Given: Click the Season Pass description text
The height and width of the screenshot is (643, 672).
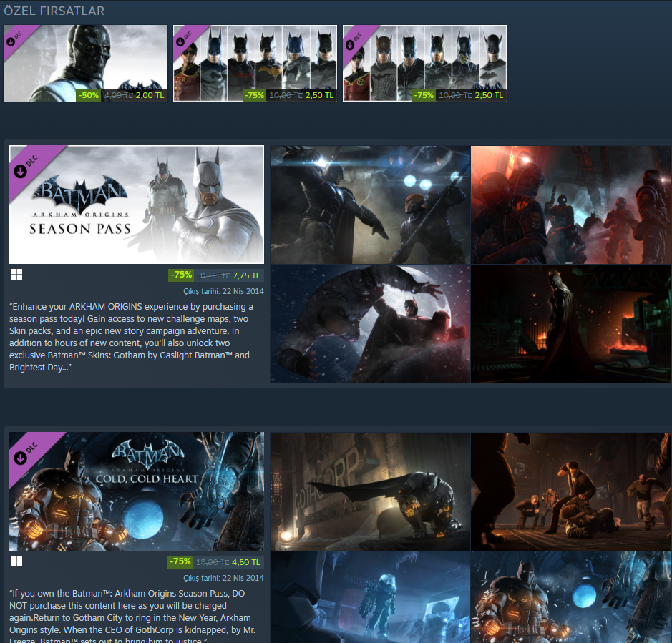Looking at the screenshot, I should [131, 337].
